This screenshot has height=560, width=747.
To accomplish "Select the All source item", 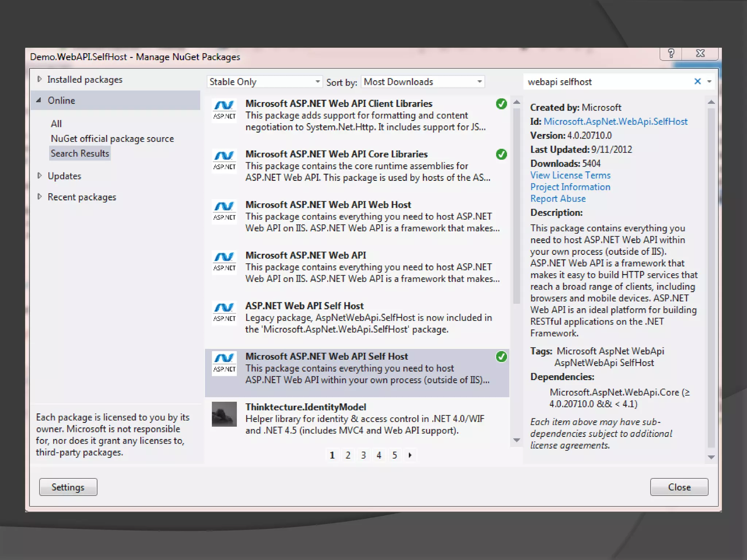I will click(56, 124).
